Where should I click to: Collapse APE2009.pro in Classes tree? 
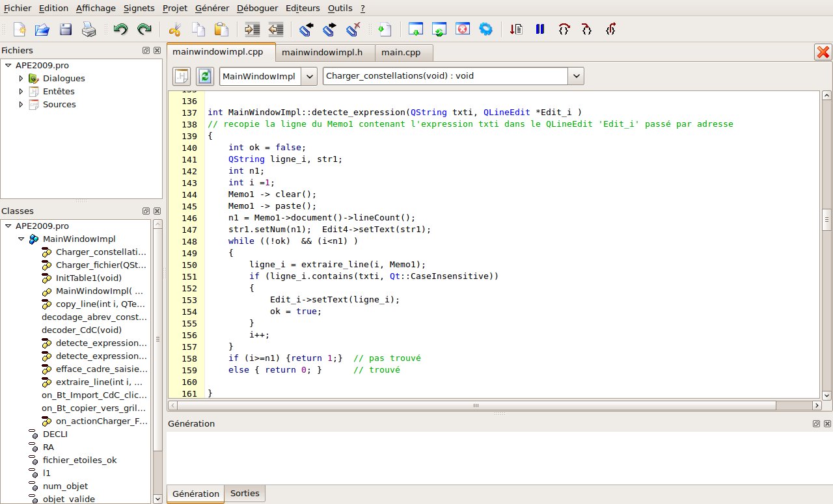(8, 226)
